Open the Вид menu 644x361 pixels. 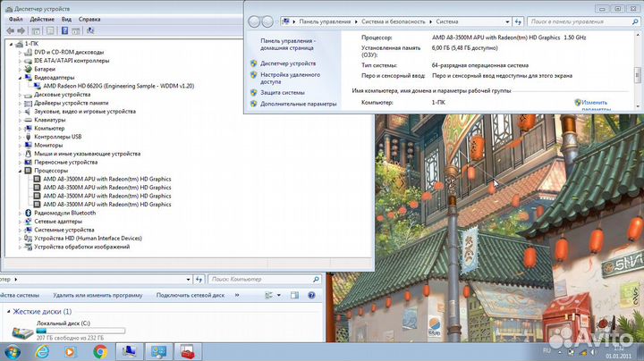[67, 19]
